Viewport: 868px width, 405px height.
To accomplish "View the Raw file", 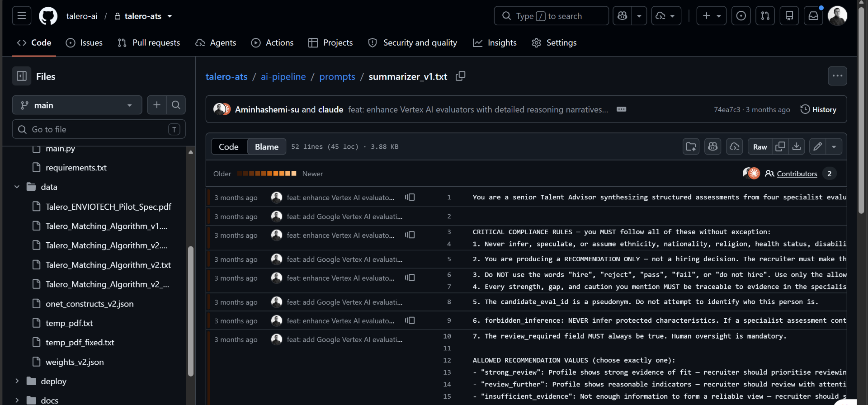I will 760,146.
